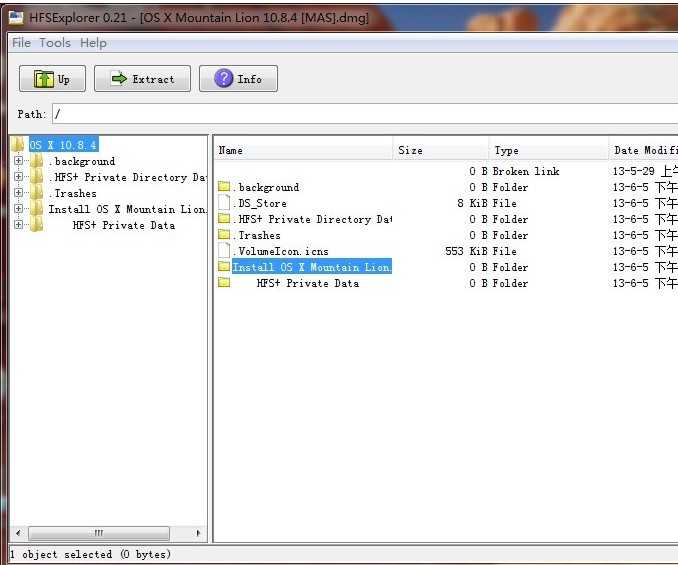Expand Install OS X Mountain Lion tree node

pyautogui.click(x=18, y=209)
